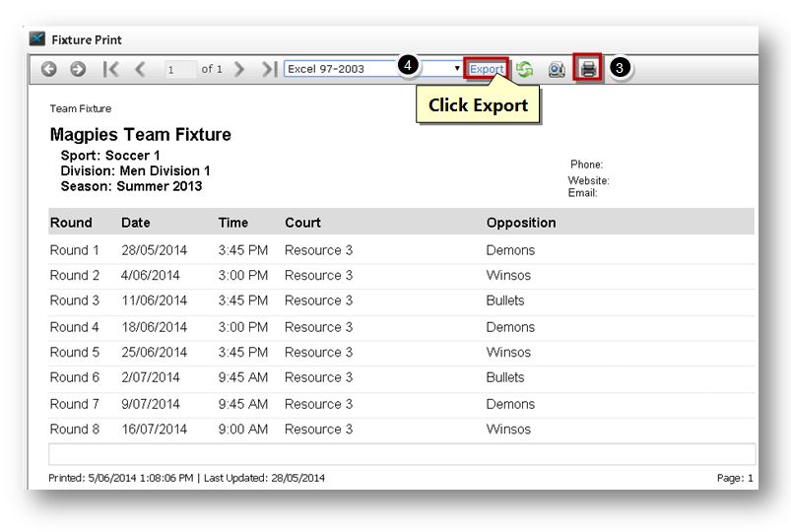Click the Fixture Print window icon
The height and width of the screenshot is (532, 791).
tap(36, 38)
